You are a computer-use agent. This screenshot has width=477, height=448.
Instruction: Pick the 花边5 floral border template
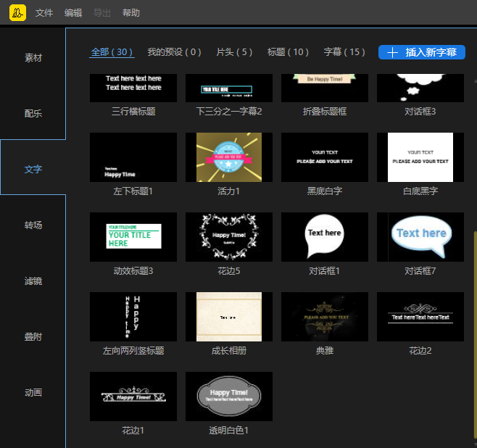tap(229, 237)
